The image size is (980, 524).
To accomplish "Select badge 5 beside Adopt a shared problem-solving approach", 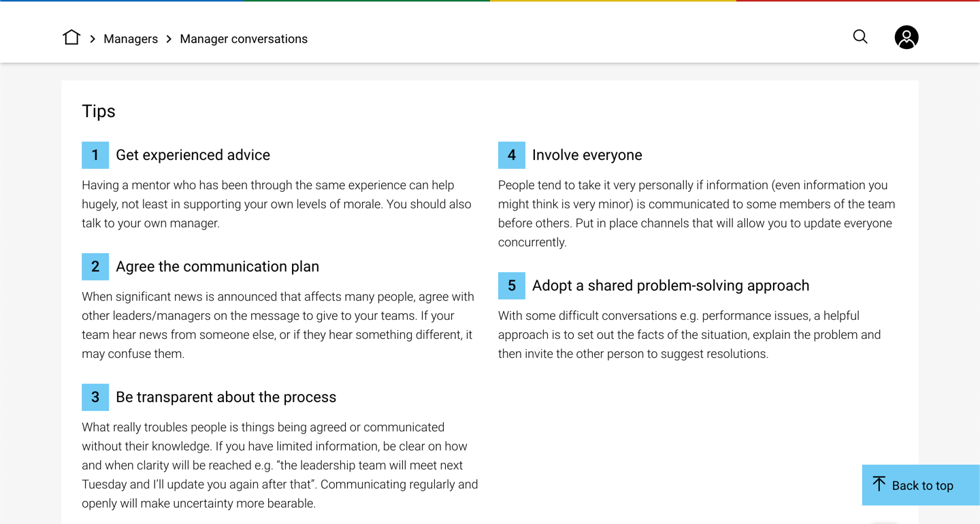I will [511, 285].
